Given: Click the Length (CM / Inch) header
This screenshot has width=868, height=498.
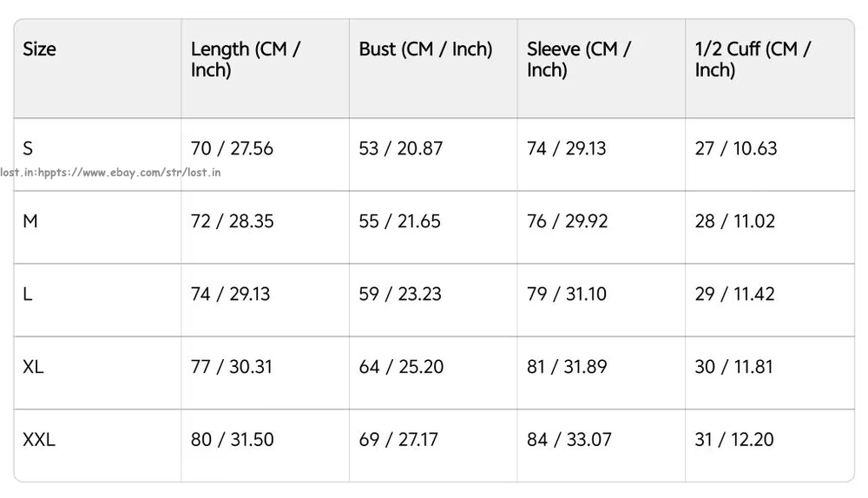Looking at the screenshot, I should click(246, 59).
